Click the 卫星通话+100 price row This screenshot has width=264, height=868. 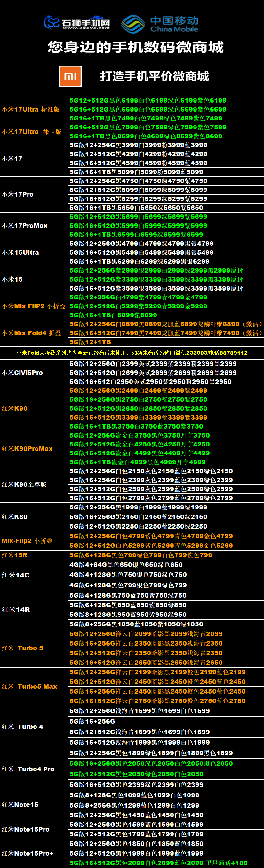click(158, 863)
